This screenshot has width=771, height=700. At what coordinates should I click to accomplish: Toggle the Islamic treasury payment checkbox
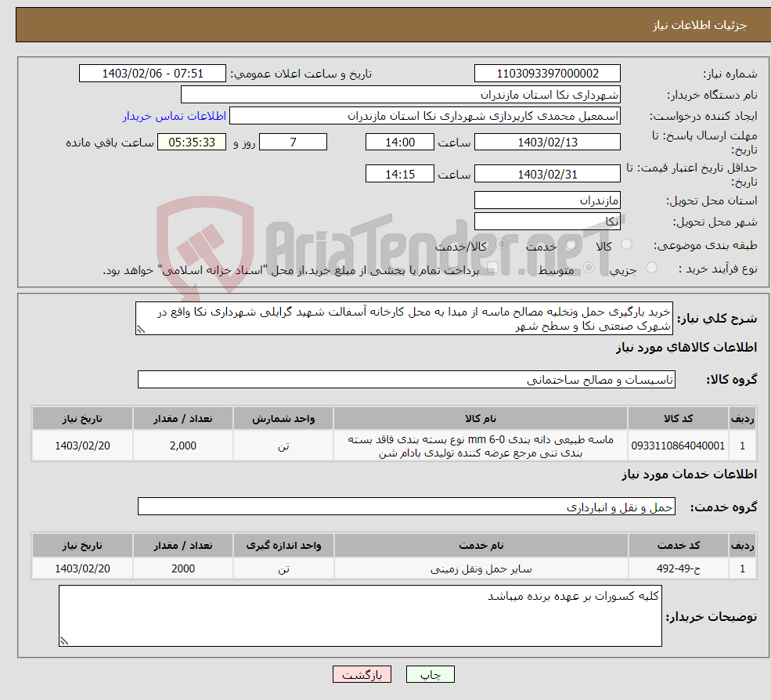tap(492, 268)
